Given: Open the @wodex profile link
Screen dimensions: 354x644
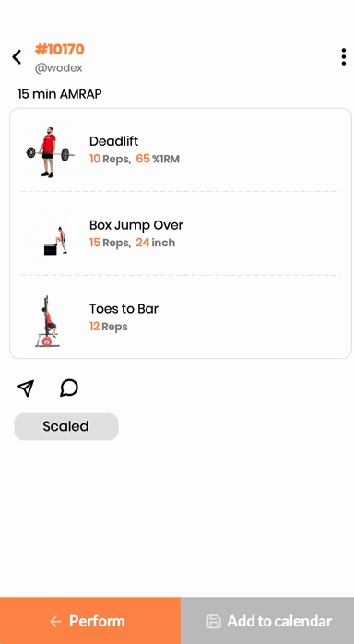Looking at the screenshot, I should click(59, 68).
